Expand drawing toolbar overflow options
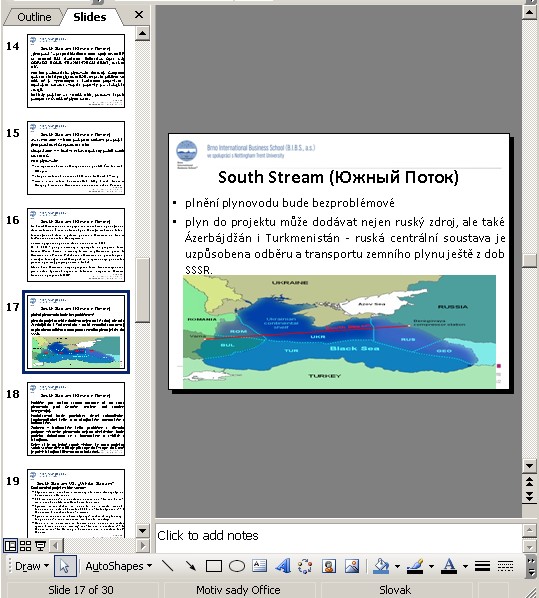Image resolution: width=539 pixels, height=598 pixels. (x=531, y=566)
